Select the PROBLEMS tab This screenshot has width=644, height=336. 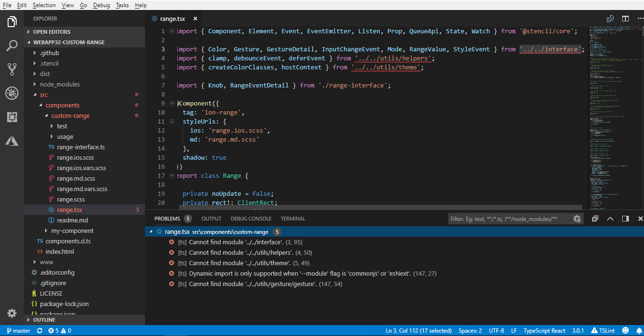pos(167,219)
